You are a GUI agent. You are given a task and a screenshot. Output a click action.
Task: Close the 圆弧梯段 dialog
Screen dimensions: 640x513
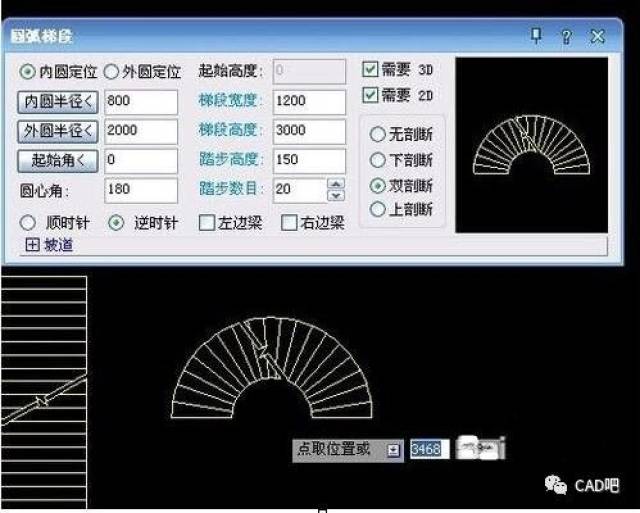[598, 37]
